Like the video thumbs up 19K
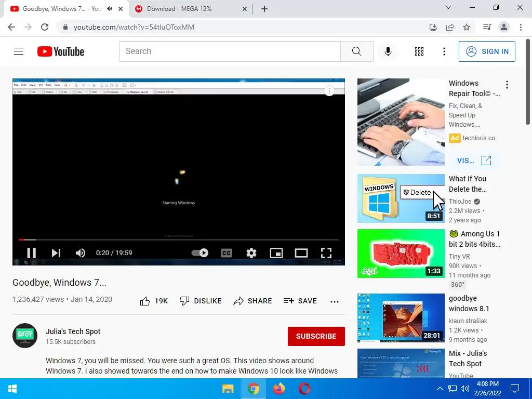 click(x=154, y=301)
